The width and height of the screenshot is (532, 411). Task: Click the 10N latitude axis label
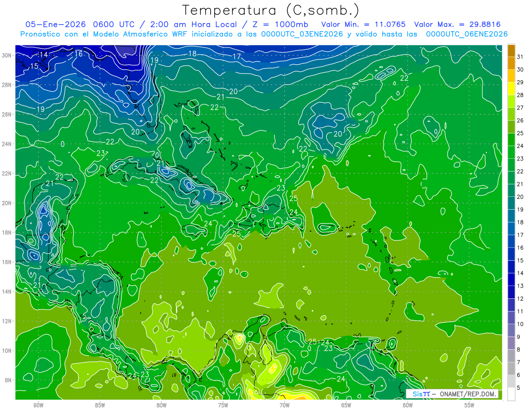tap(7, 350)
